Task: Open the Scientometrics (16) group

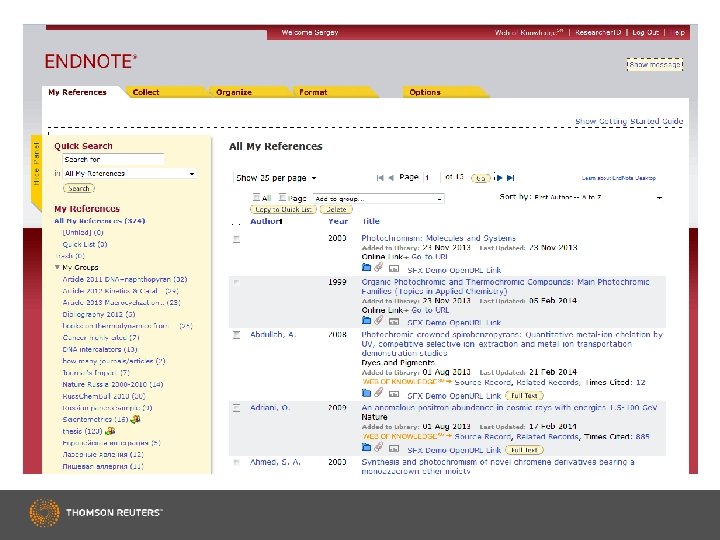Action: coord(95,419)
